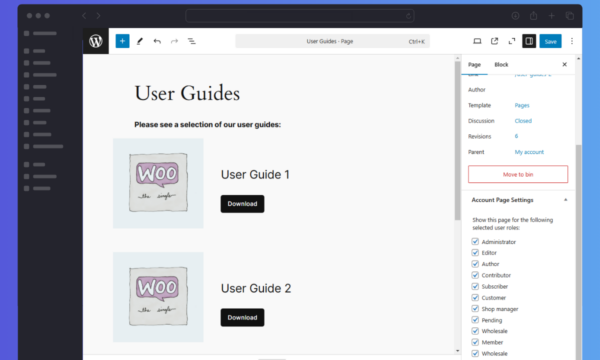
Task: Click the sidebar panel vertical scrollbar
Action: (x=579, y=252)
